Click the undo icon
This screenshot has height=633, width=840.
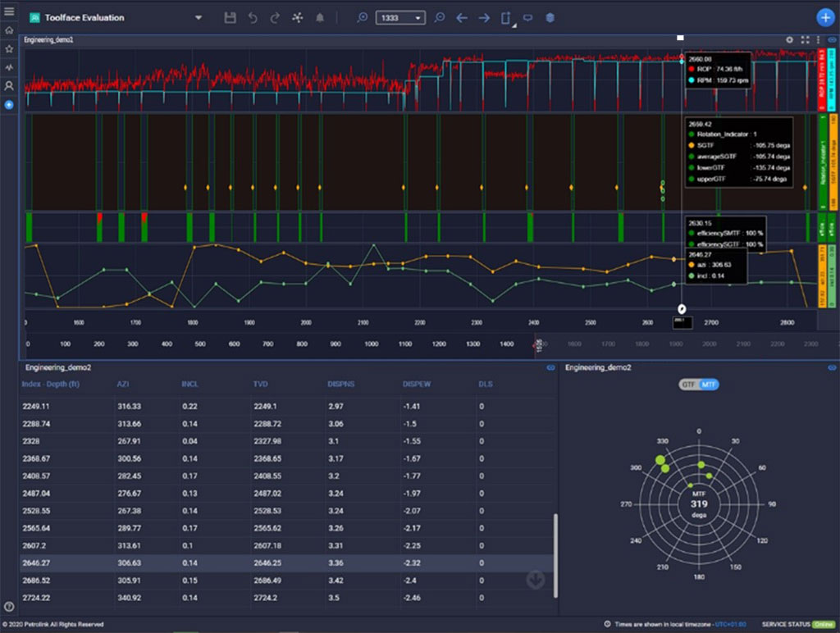click(x=252, y=16)
